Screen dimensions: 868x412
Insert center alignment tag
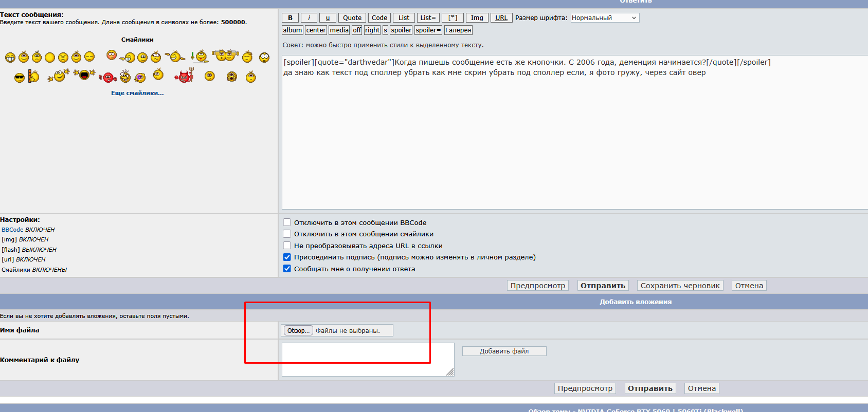(x=316, y=30)
